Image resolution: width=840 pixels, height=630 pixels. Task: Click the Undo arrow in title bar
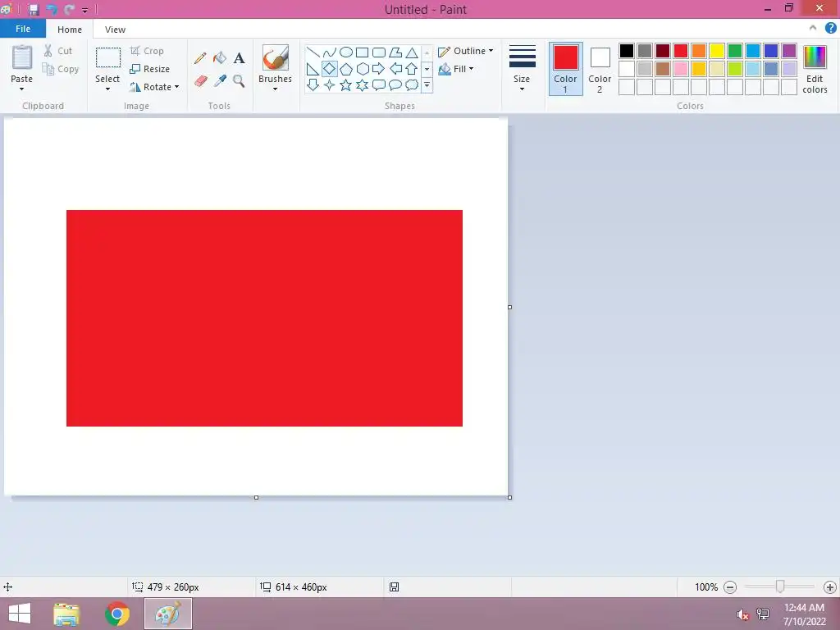coord(52,10)
